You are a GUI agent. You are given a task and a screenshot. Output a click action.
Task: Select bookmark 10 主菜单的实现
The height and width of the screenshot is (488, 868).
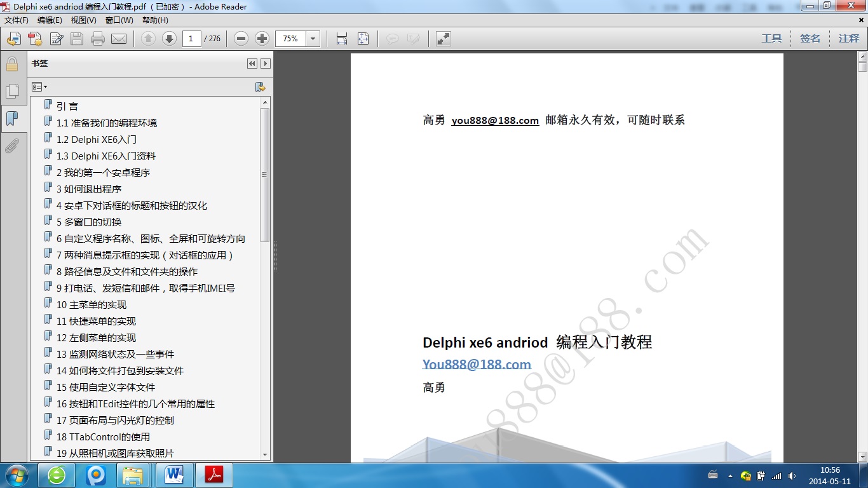pyautogui.click(x=92, y=304)
